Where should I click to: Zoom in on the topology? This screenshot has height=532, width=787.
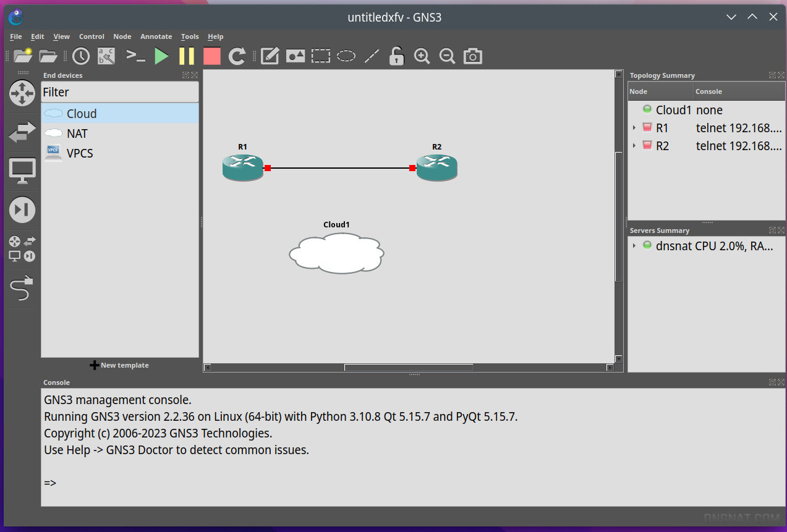tap(422, 56)
